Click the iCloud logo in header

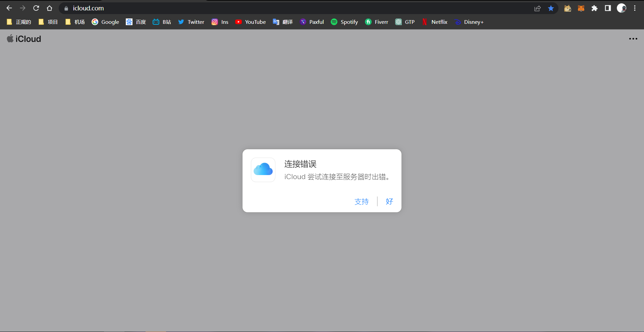click(24, 39)
